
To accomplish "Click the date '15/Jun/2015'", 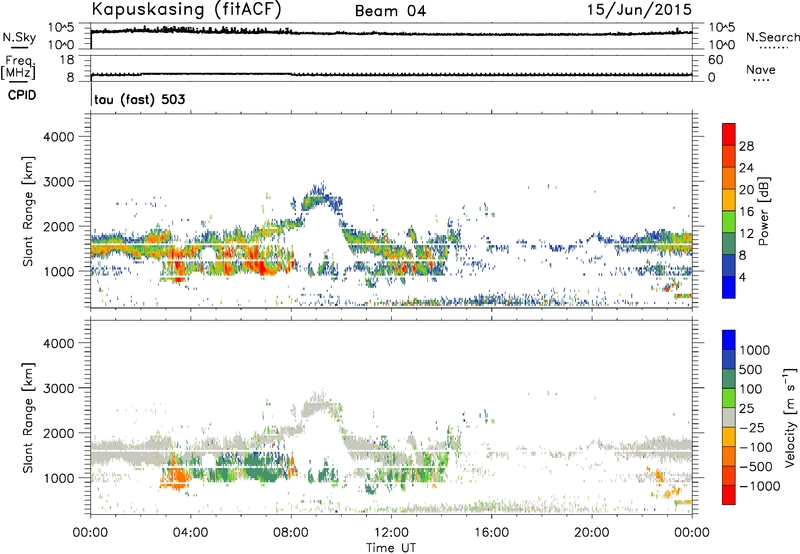I will (x=639, y=10).
